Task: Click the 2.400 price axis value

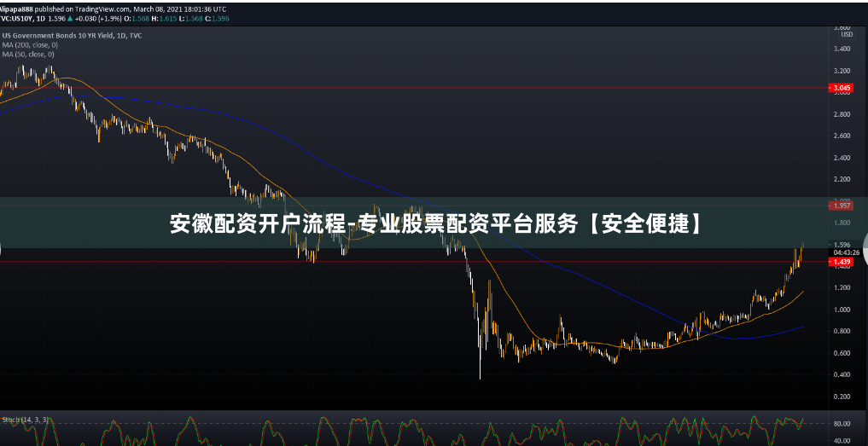Action: [842, 158]
